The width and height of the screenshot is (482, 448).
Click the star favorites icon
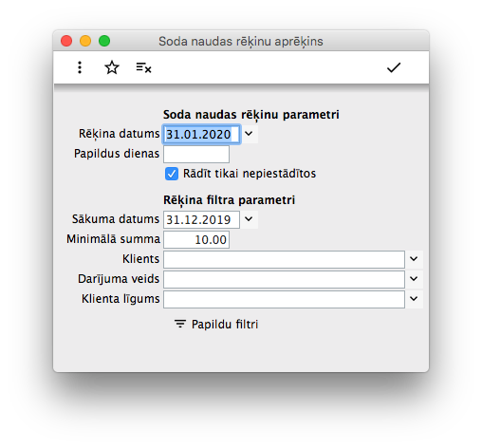pyautogui.click(x=112, y=67)
